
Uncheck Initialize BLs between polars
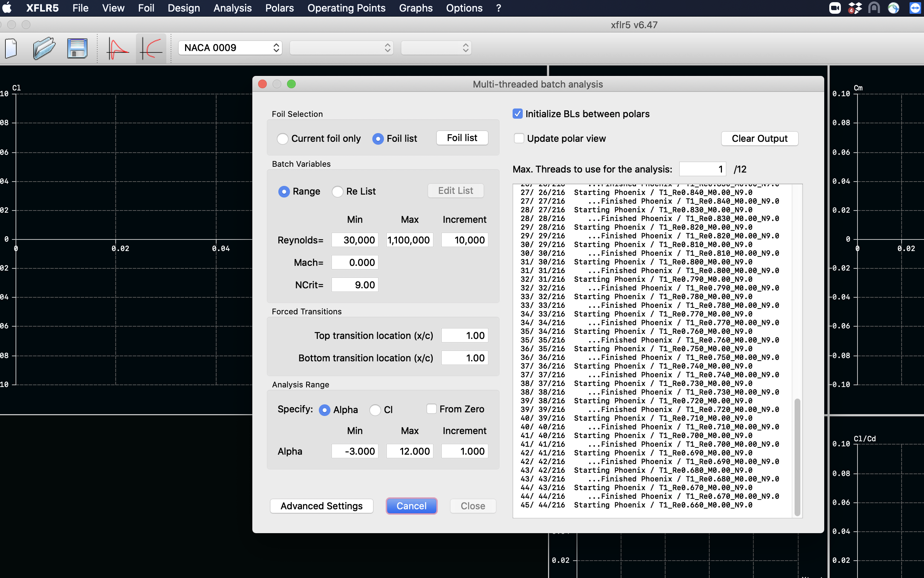[518, 114]
